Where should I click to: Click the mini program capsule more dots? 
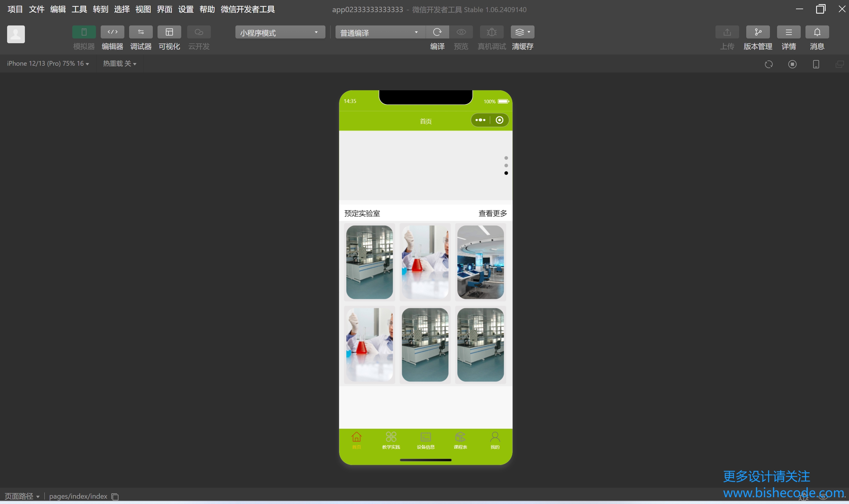(480, 120)
